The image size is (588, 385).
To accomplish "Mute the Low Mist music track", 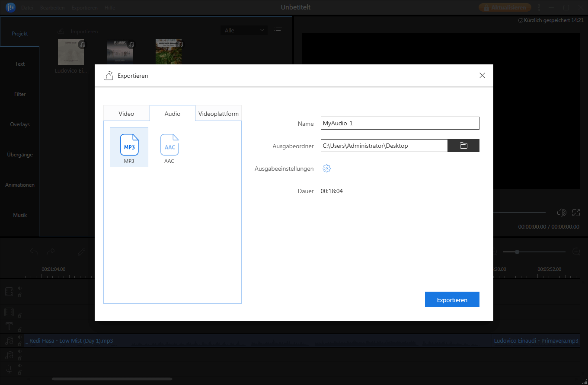I will pos(19,338).
